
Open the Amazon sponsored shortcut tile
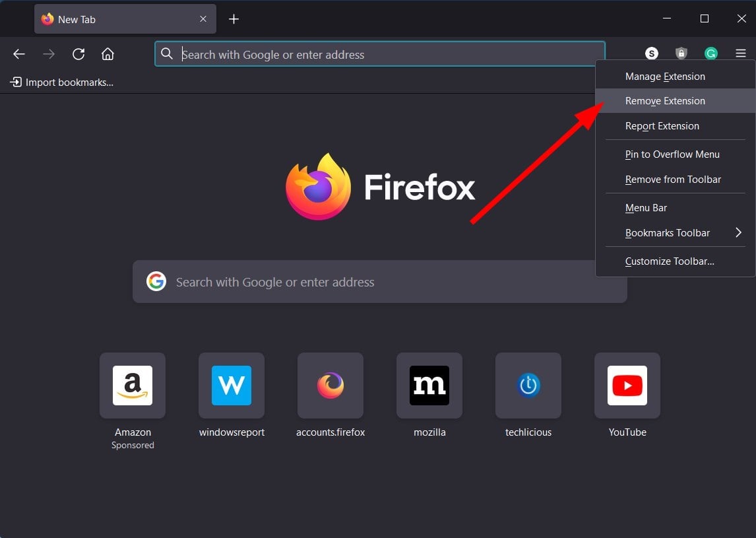click(x=133, y=386)
